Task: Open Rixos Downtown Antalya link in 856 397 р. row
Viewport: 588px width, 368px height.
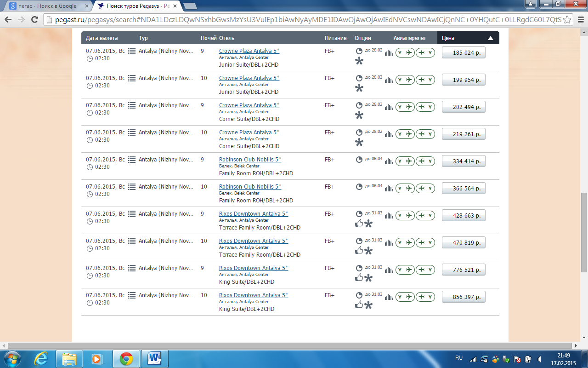Action: (x=254, y=295)
